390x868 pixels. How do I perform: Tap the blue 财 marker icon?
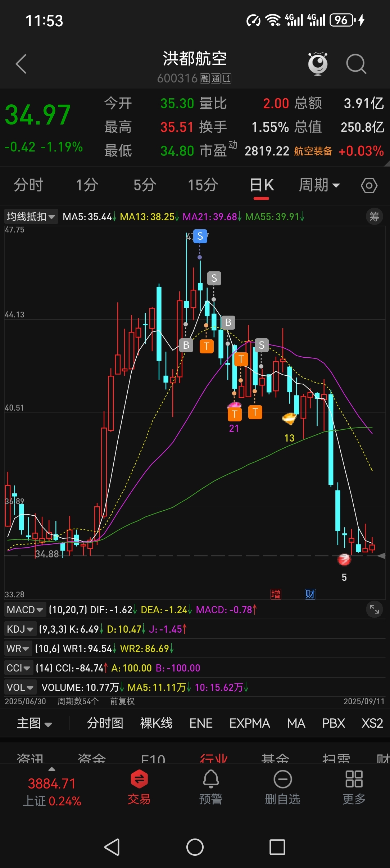click(310, 594)
